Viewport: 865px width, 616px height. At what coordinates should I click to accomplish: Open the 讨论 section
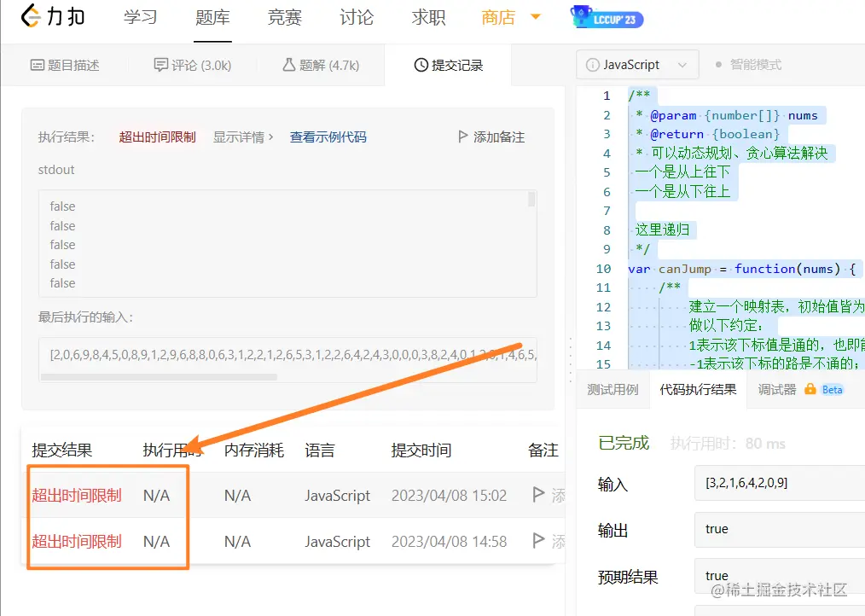[357, 17]
